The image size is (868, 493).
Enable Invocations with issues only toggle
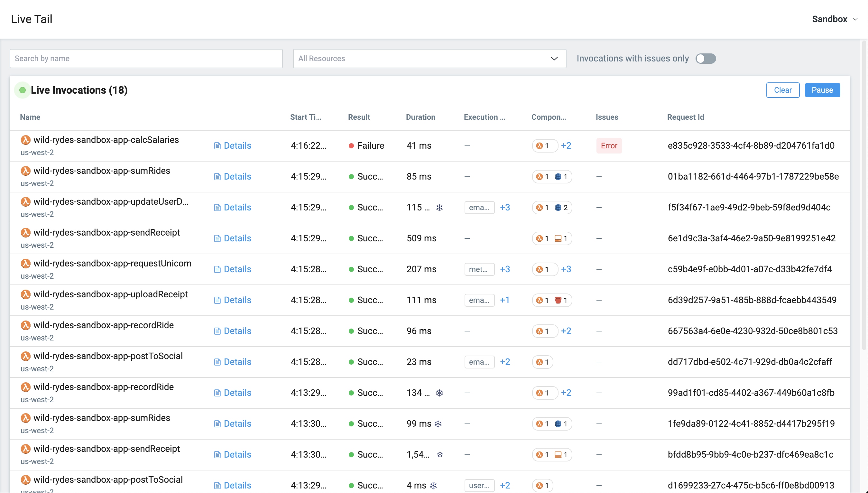click(706, 59)
